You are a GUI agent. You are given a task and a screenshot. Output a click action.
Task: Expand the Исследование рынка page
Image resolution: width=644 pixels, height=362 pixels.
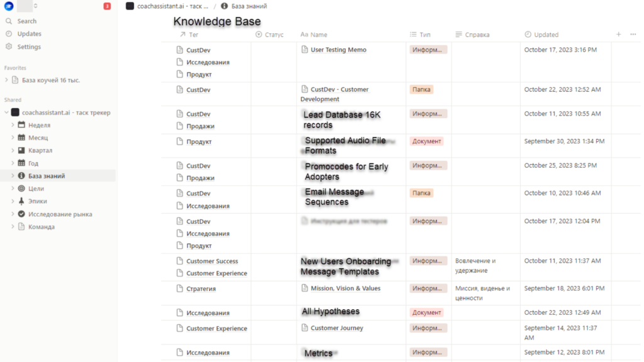(x=13, y=214)
